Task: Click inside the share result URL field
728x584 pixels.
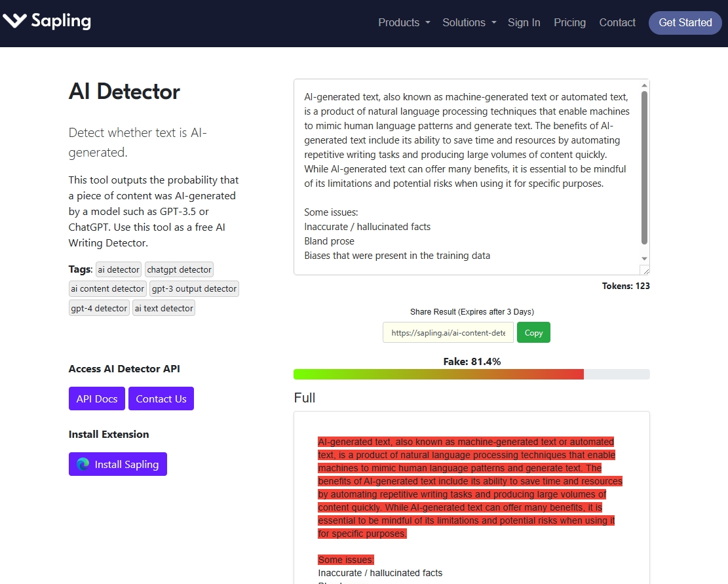Action: 448,332
